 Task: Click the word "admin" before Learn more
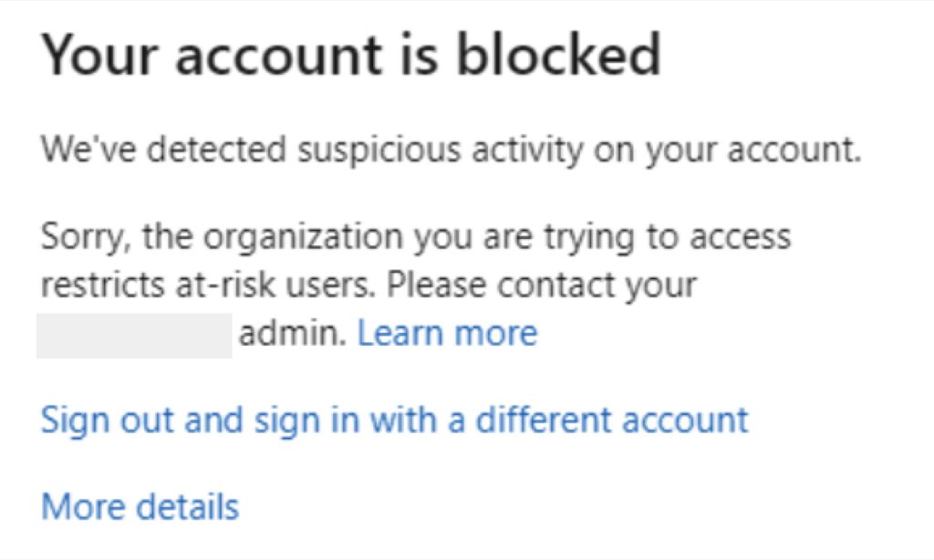292,334
